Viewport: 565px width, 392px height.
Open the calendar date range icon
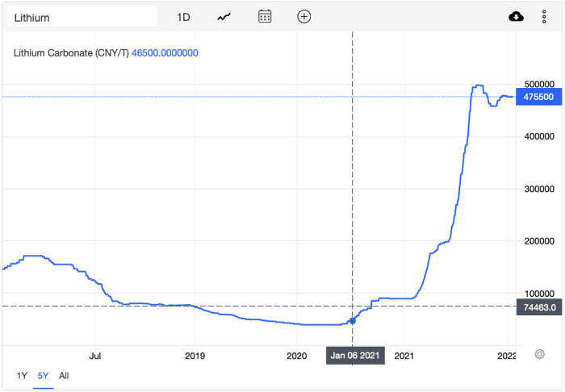(x=265, y=17)
